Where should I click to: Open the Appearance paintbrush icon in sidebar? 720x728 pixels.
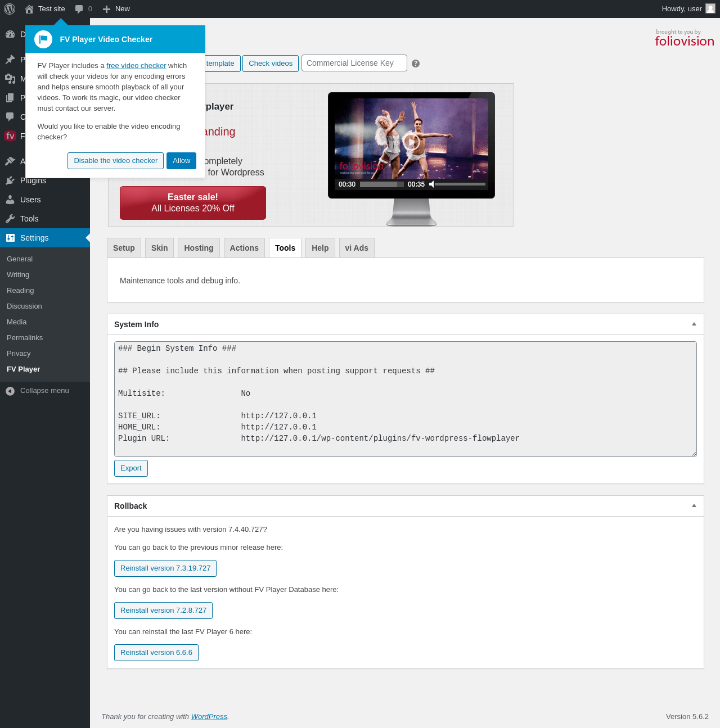tap(10, 161)
